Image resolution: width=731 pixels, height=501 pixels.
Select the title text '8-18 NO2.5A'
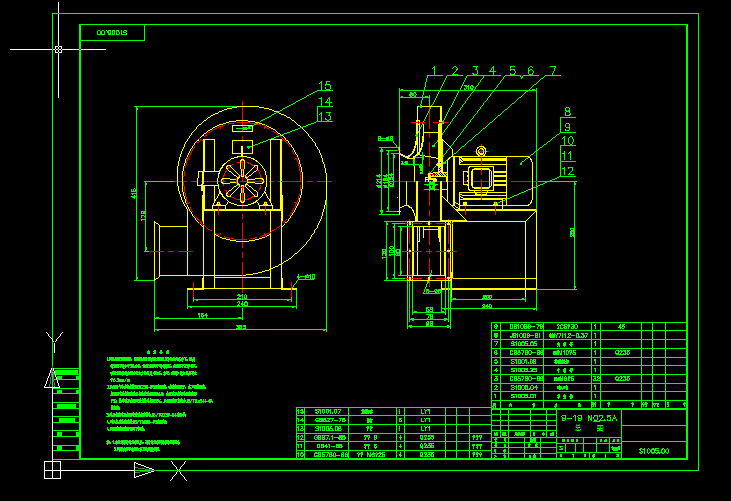(589, 418)
